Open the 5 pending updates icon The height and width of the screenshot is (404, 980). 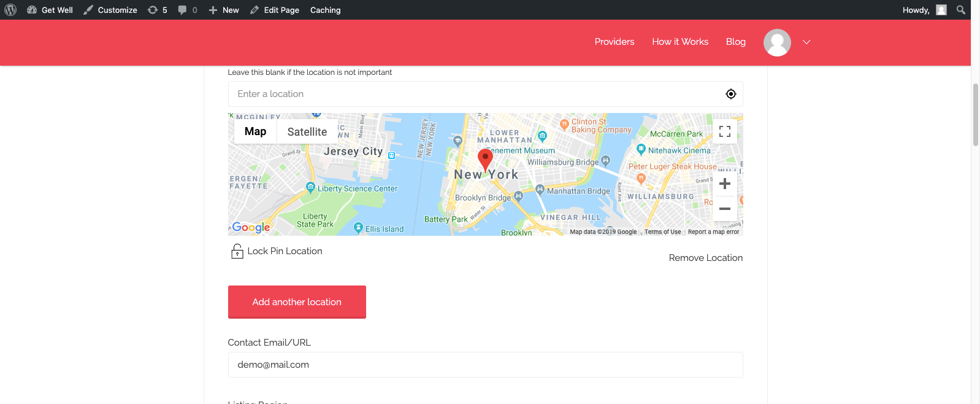coord(157,10)
